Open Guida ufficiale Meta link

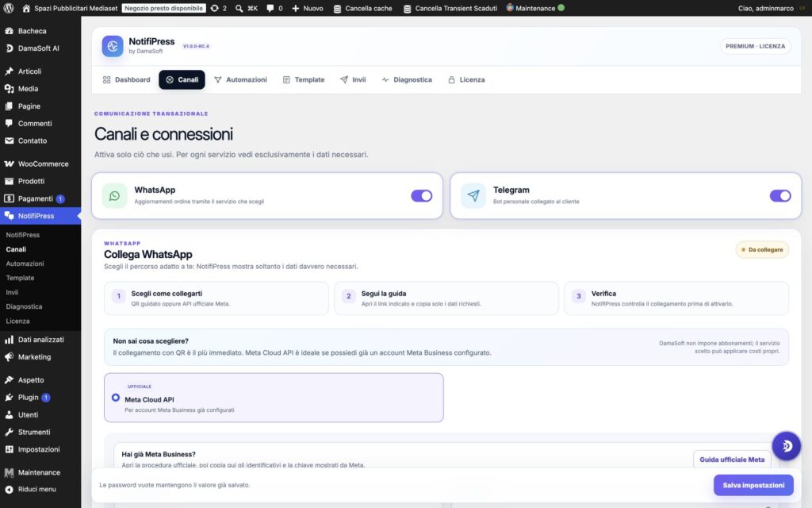(732, 460)
